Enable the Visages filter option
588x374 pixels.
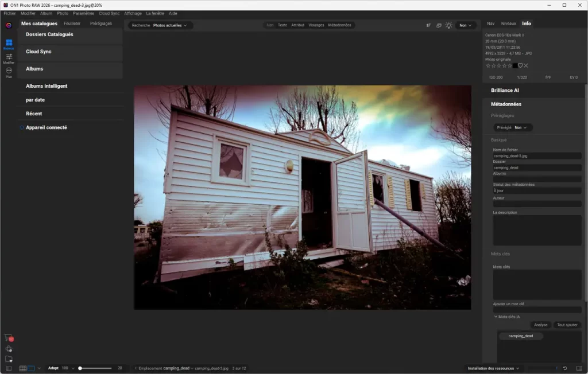[316, 25]
